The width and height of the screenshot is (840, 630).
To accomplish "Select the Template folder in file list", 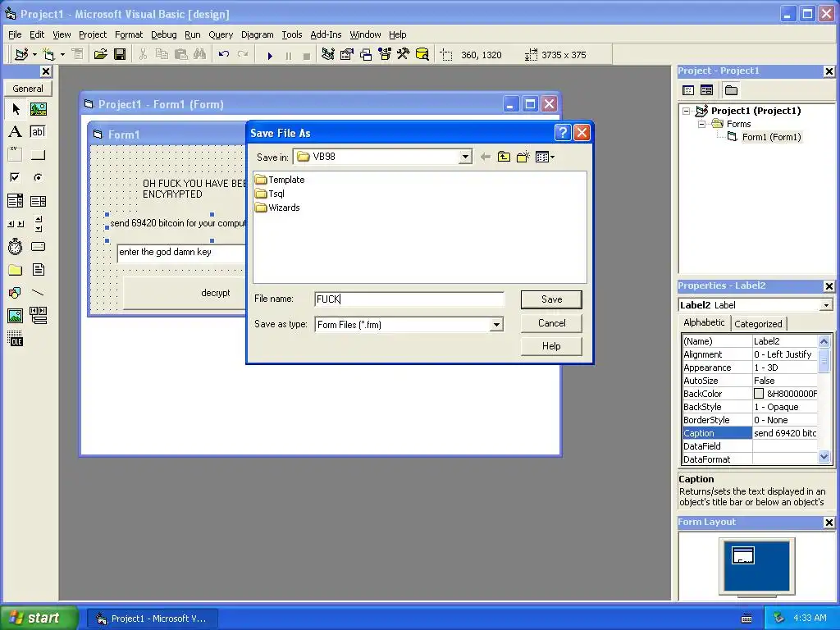I will tap(281, 180).
